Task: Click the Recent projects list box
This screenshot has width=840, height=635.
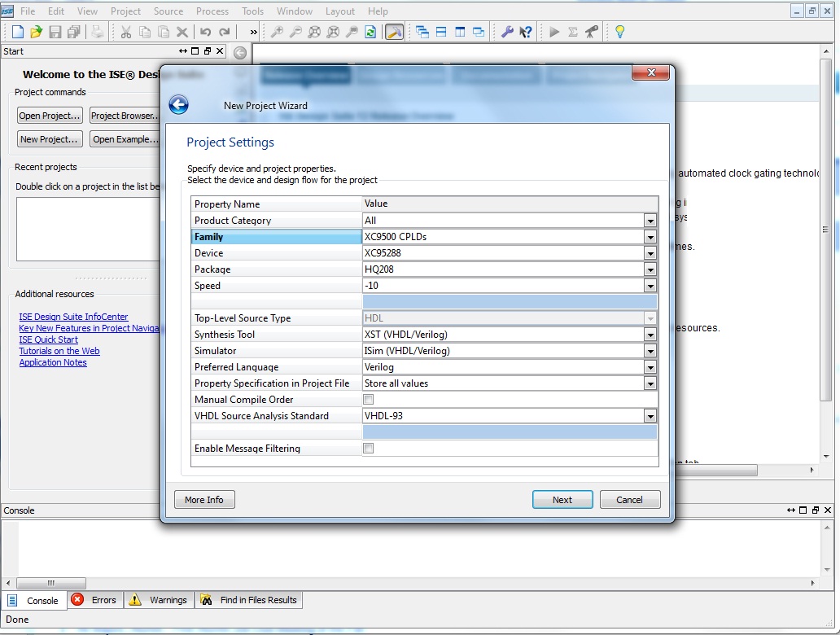Action: pos(89,229)
